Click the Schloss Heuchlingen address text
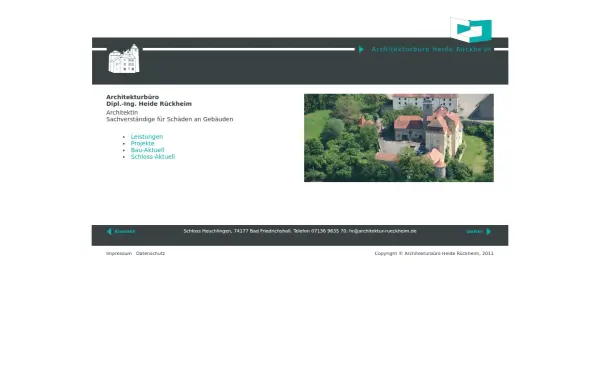 tap(237, 231)
